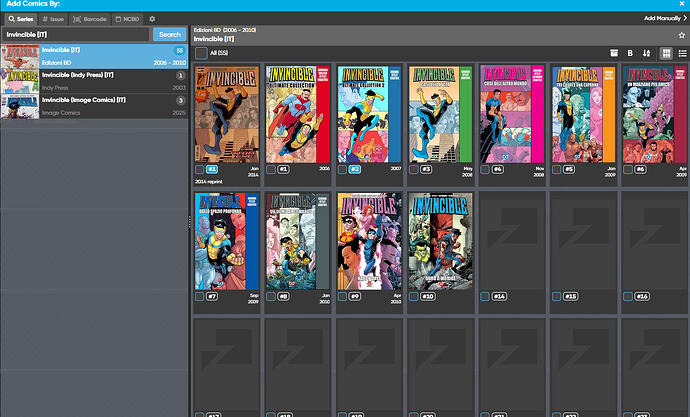690x417 pixels.
Task: Click the Indy Press result cover thumbnail
Action: click(20, 81)
